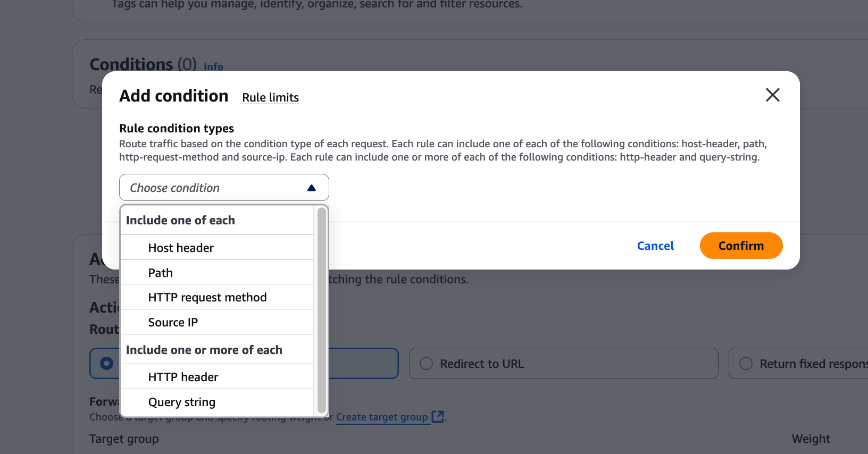Cancel the Add condition dialog
868x454 pixels.
[x=655, y=246]
